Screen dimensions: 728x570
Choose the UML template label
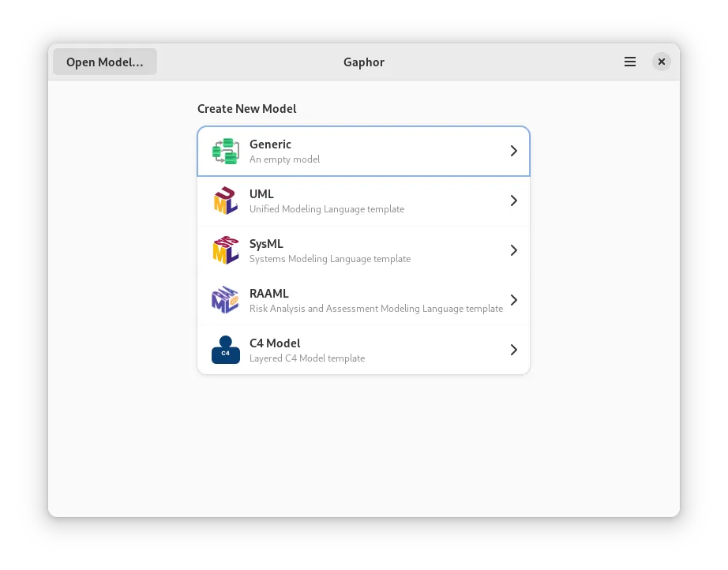pos(261,194)
